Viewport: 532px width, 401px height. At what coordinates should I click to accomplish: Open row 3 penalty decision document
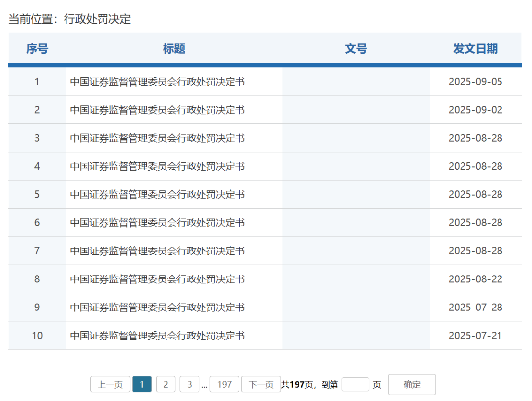click(157, 138)
